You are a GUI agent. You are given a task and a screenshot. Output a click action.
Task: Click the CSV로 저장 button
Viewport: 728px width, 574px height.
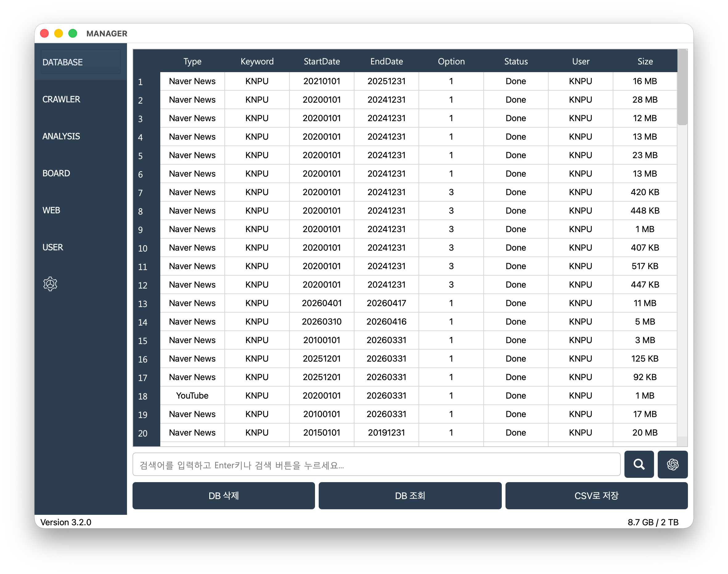pyautogui.click(x=596, y=495)
